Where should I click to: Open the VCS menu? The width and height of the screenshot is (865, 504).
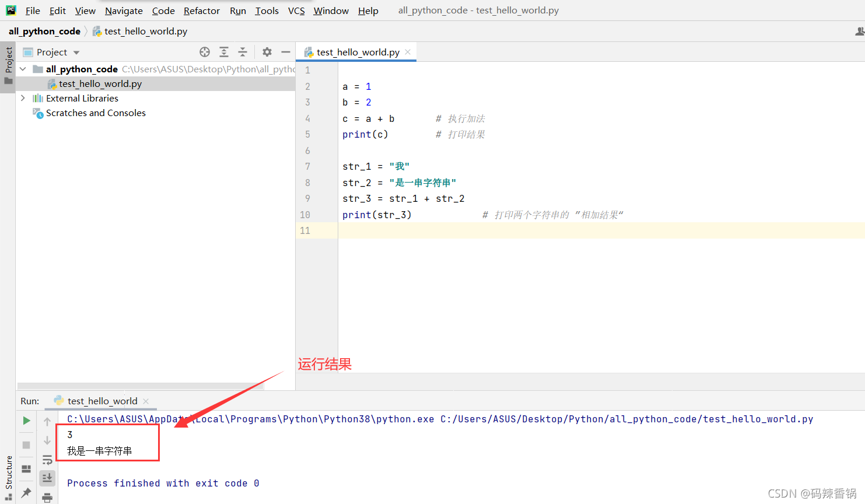(296, 10)
